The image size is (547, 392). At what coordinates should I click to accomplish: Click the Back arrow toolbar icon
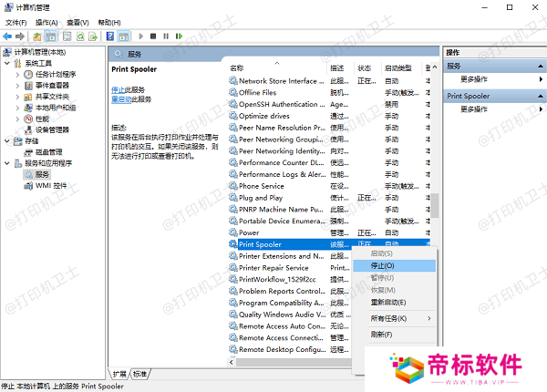[9, 36]
